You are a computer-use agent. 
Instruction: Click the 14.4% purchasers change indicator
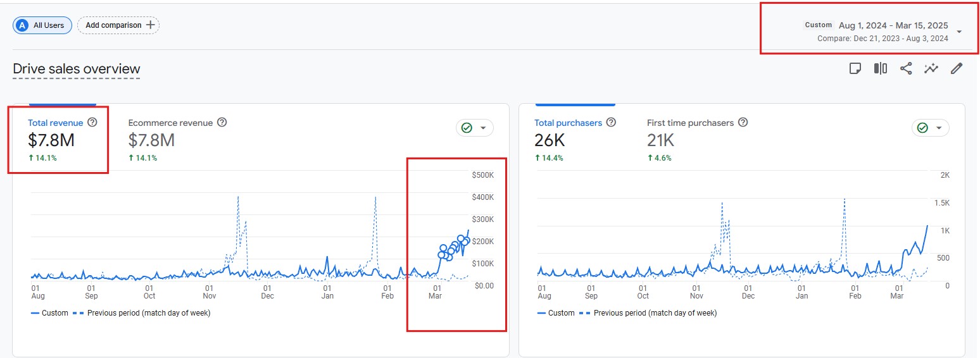tap(548, 158)
